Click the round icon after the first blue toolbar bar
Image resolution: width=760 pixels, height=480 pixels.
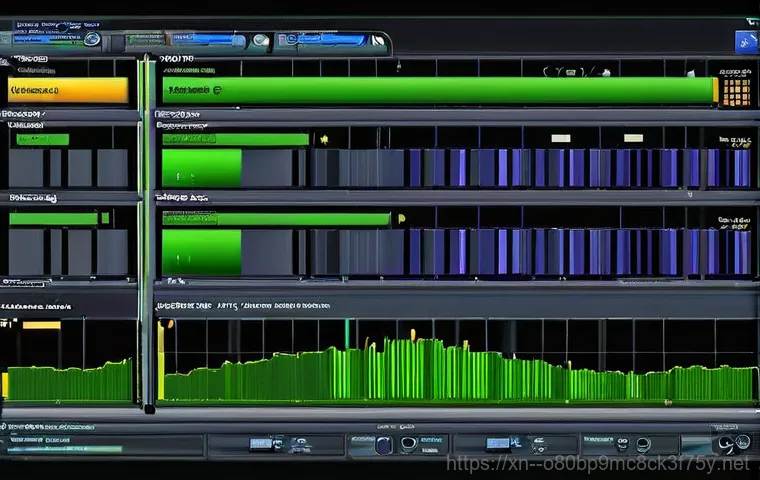tap(92, 40)
